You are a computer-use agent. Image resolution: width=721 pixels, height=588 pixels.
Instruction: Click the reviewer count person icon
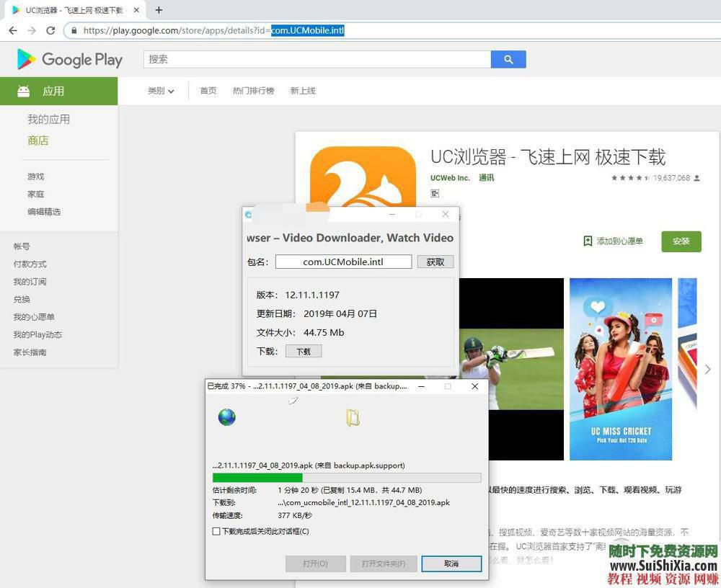pos(696,178)
